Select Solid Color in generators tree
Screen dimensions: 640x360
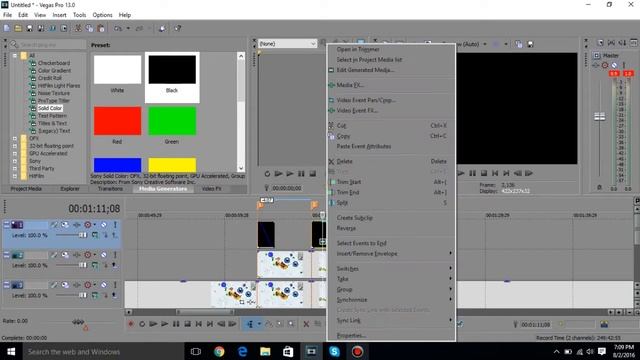point(50,108)
